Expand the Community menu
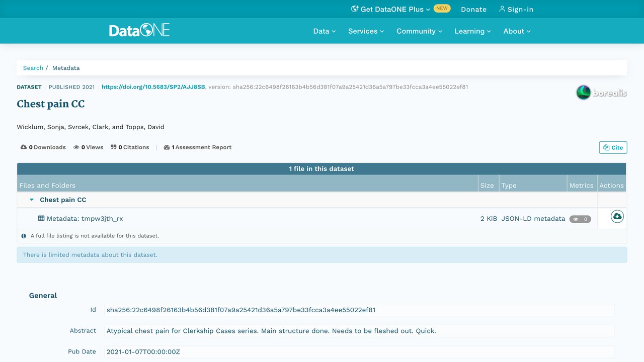The width and height of the screenshot is (644, 362). pos(420,31)
